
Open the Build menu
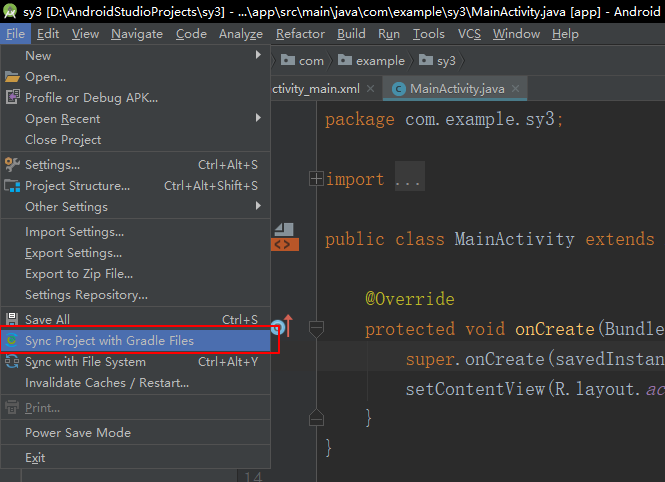pos(351,34)
